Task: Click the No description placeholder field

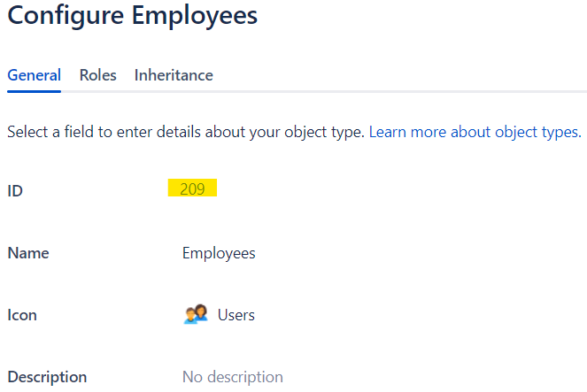Action: (233, 377)
